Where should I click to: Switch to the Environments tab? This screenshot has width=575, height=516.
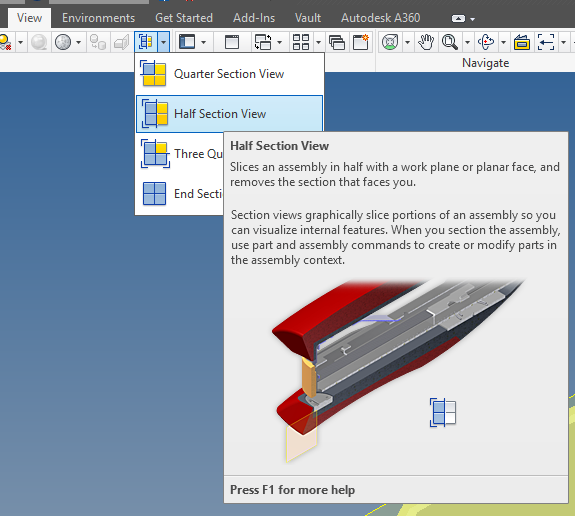[98, 18]
